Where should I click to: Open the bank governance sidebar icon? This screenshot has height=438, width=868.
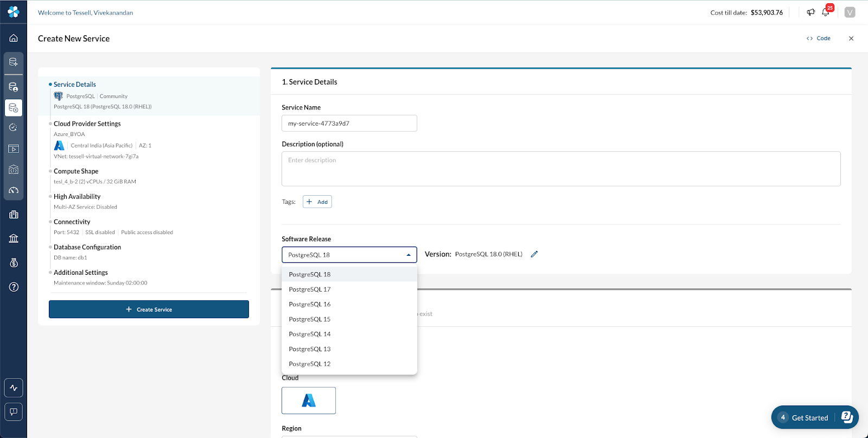[14, 239]
